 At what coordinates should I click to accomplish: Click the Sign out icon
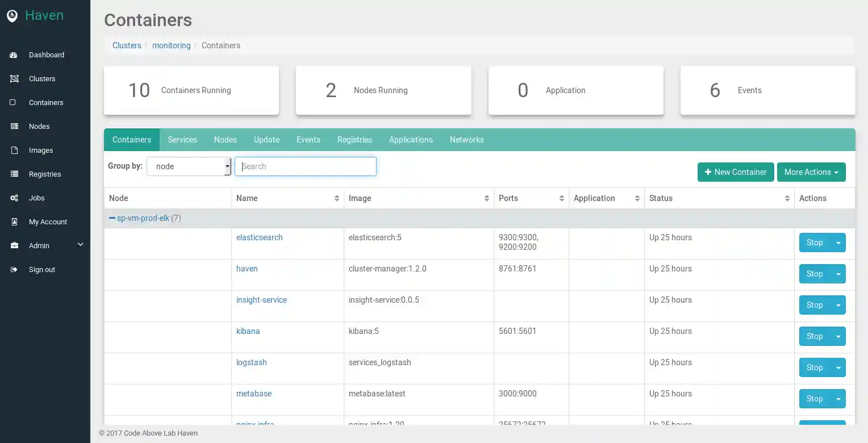point(14,270)
